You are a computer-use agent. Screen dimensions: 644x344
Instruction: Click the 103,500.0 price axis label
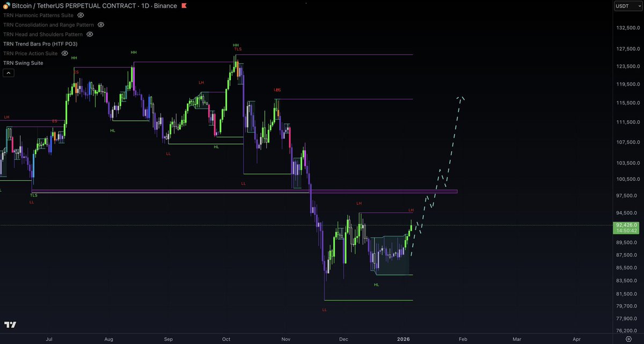pyautogui.click(x=627, y=163)
